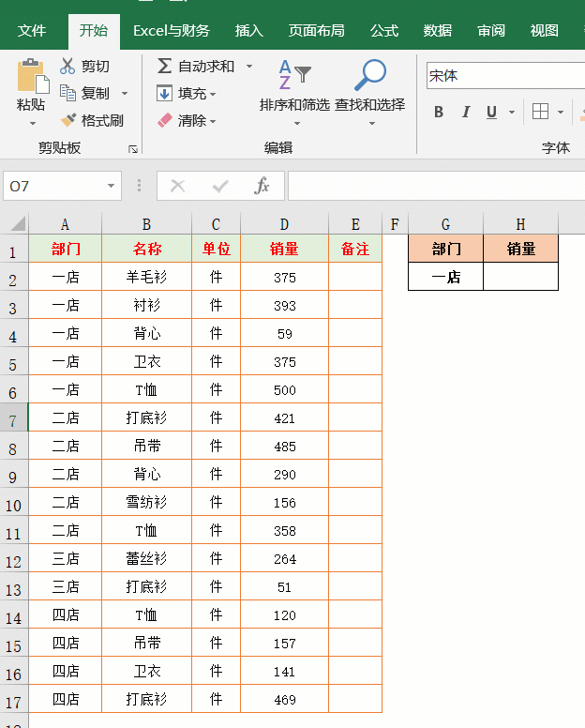Click cell with 蕾丝衫
This screenshot has height=728, width=585.
[x=146, y=558]
